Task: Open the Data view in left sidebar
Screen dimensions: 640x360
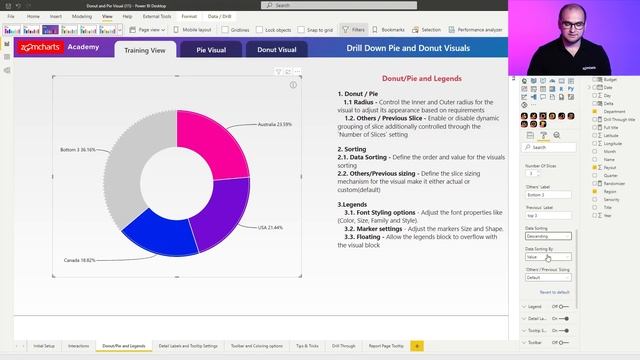Action: [x=7, y=57]
